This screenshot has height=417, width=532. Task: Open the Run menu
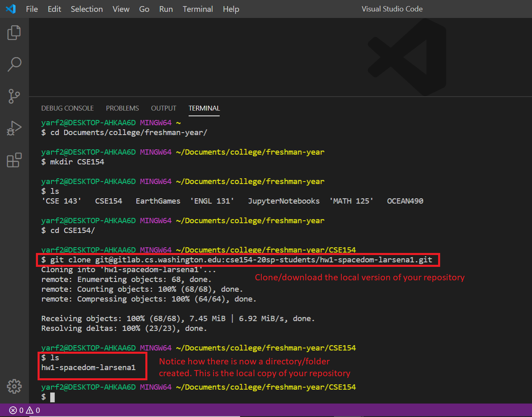pos(166,9)
